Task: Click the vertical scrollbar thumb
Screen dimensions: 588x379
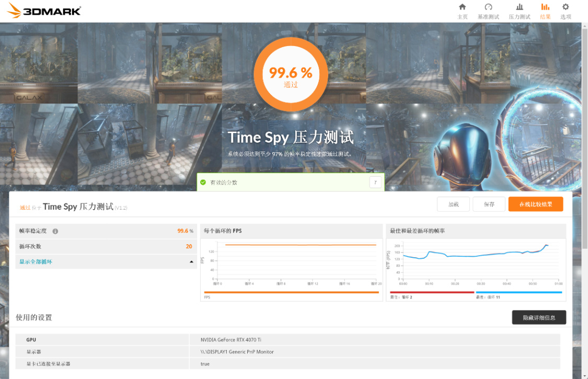Action: click(x=585, y=138)
